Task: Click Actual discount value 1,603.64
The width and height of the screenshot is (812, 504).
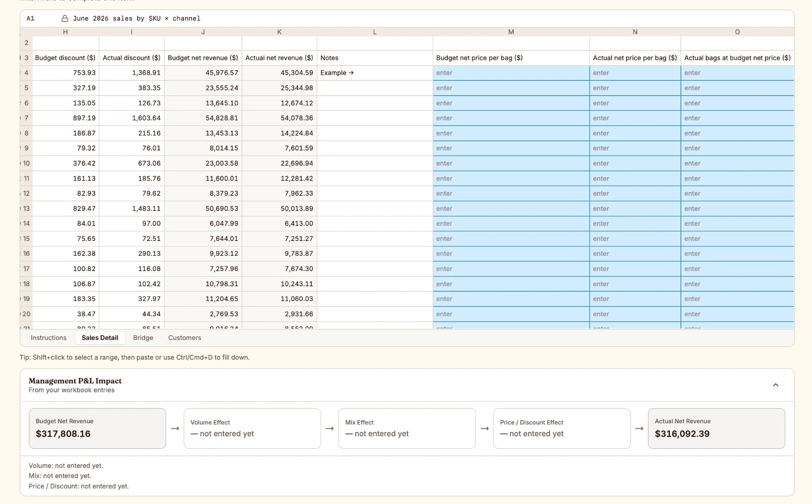Action: [x=132, y=118]
